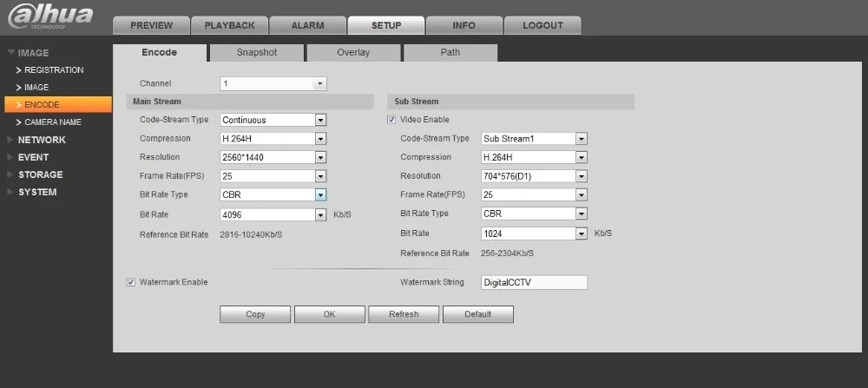Open the Path sub-tab
The image size is (868, 388).
tap(450, 53)
